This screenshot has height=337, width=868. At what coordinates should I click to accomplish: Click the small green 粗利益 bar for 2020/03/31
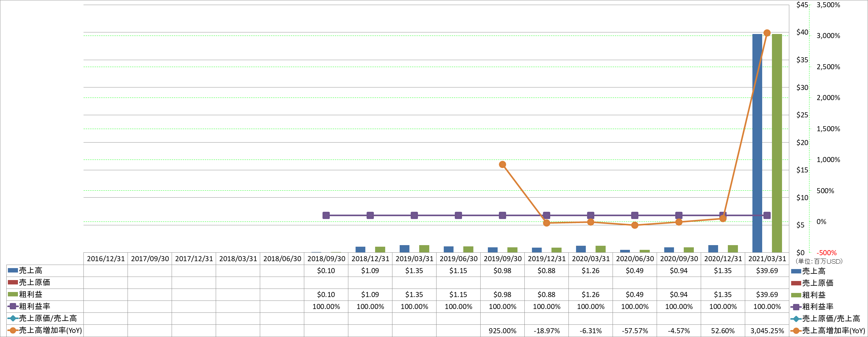pyautogui.click(x=601, y=249)
